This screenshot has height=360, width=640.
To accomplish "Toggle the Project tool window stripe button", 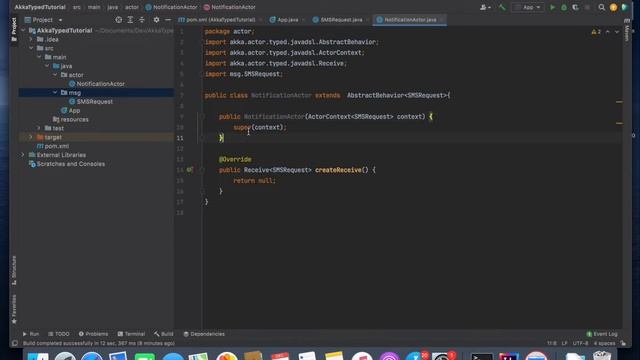I will (x=14, y=29).
